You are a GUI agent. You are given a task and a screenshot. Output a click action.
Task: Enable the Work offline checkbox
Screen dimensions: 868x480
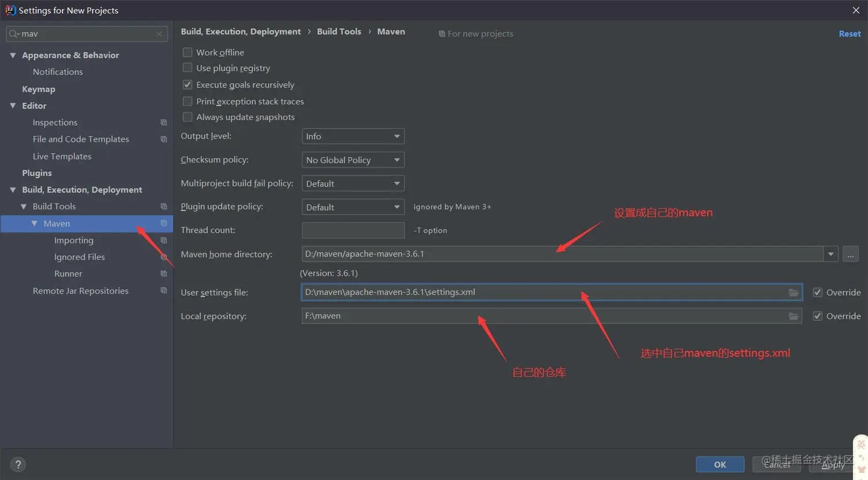click(x=187, y=52)
